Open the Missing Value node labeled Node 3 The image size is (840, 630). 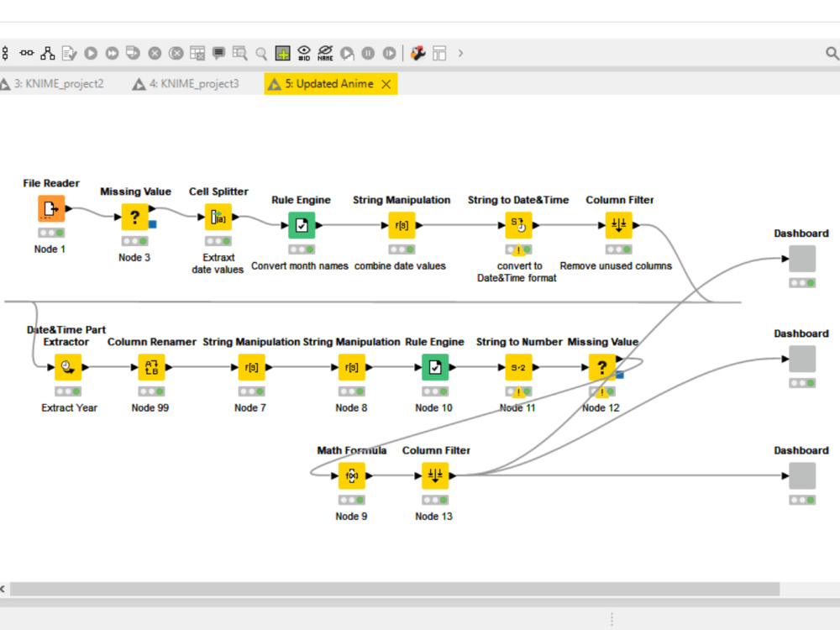click(134, 217)
